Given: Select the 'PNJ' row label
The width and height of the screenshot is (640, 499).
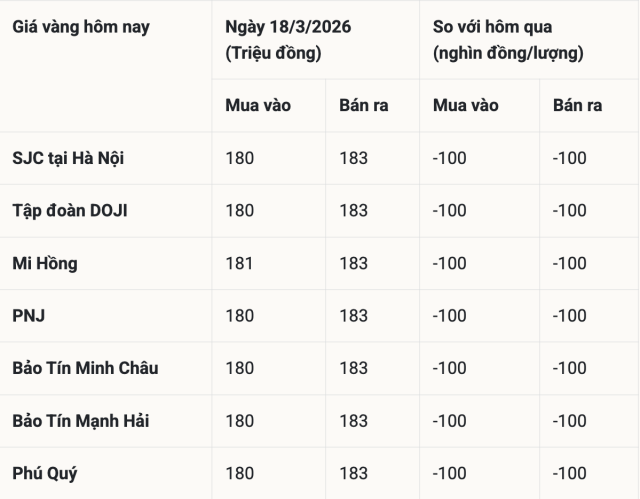Looking at the screenshot, I should (29, 316).
